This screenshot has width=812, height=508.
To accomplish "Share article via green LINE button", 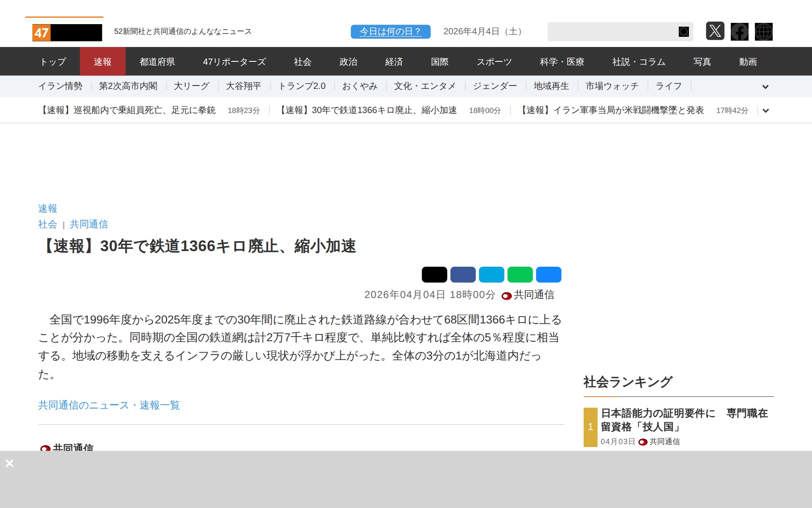I will point(520,275).
